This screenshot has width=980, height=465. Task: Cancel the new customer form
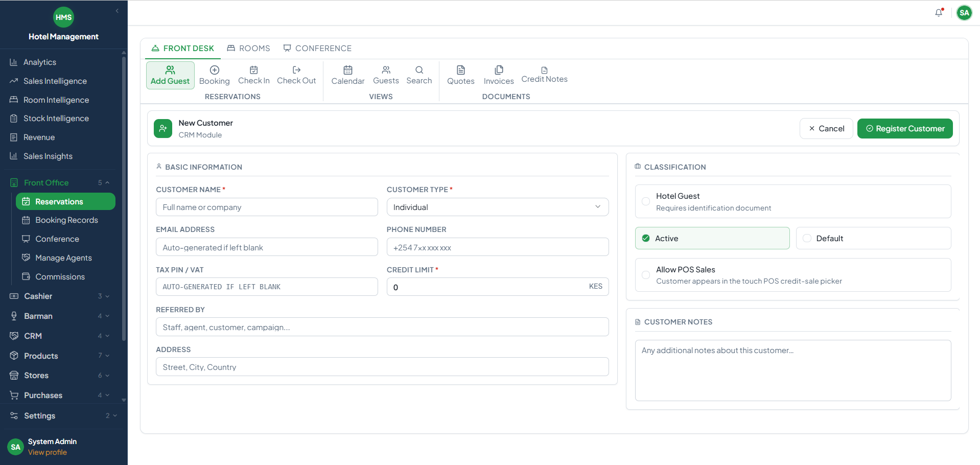(x=826, y=129)
